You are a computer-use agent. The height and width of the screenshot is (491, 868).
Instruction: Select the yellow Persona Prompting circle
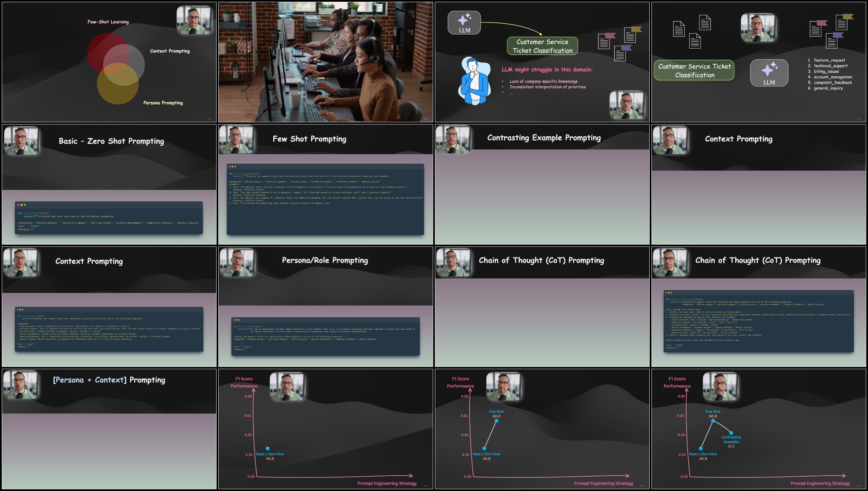tap(118, 84)
